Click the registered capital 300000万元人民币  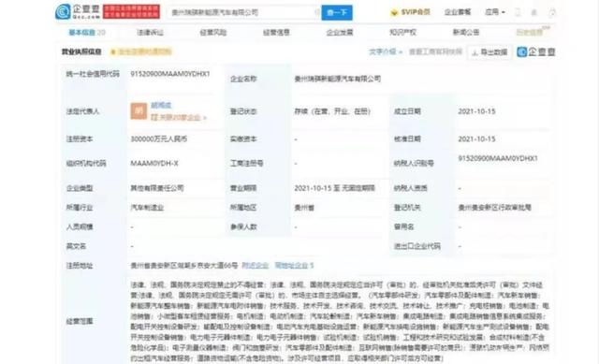click(159, 139)
